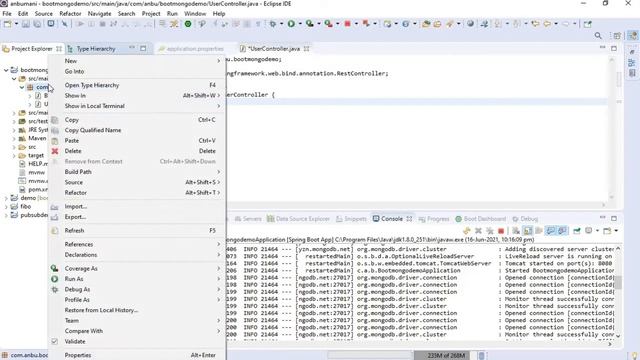
Task: Toggle Scroll Lock in the Console toolbar
Action: tap(528, 231)
